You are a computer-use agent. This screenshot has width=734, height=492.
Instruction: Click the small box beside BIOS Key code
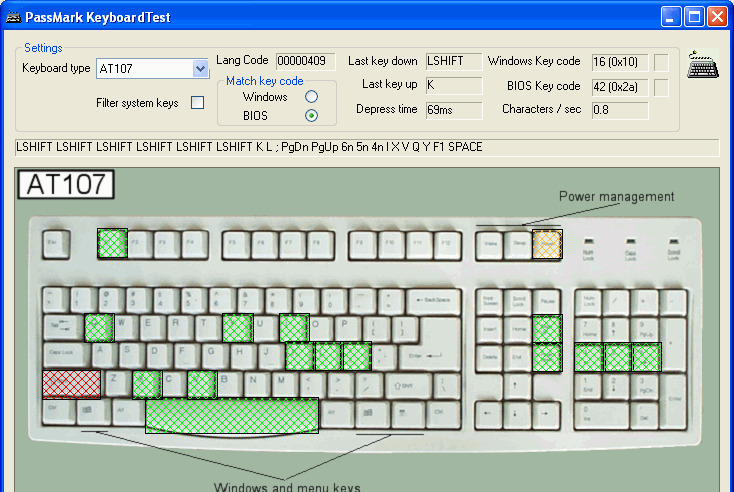tap(661, 88)
